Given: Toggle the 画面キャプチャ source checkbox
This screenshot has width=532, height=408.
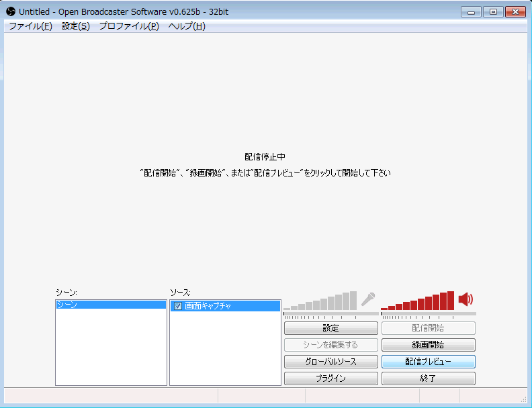Looking at the screenshot, I should [x=178, y=306].
